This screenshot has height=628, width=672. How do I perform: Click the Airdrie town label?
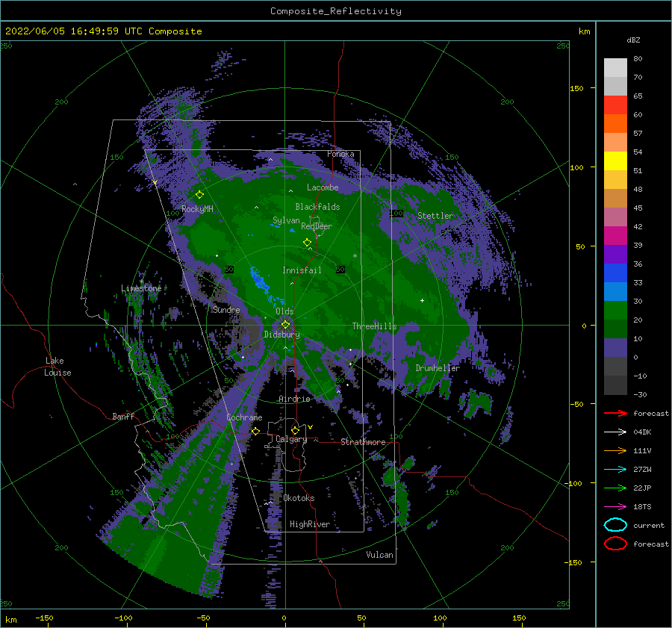[x=294, y=399]
